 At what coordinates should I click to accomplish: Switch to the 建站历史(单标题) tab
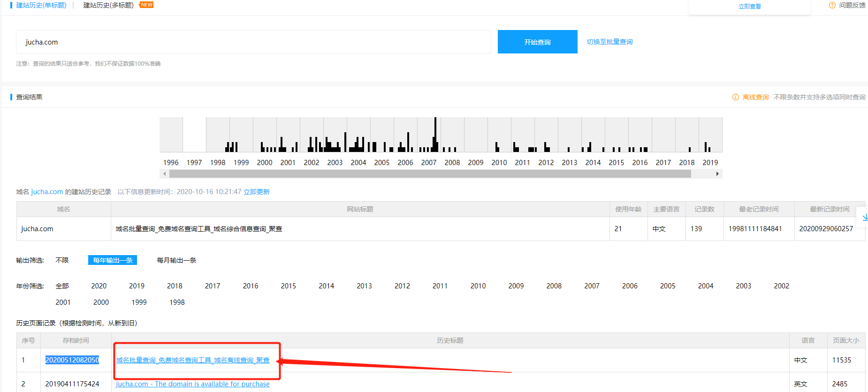(x=41, y=5)
